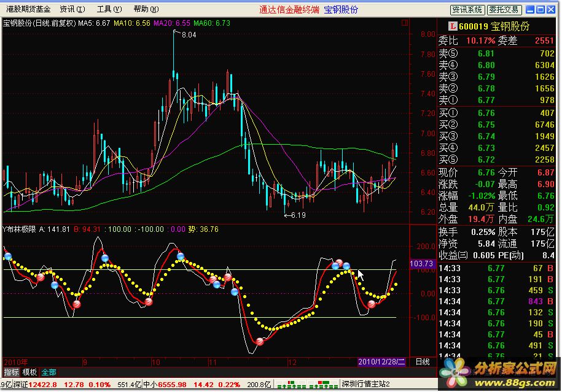
Task: Click the 换手 0.25% value
Action: [x=483, y=232]
